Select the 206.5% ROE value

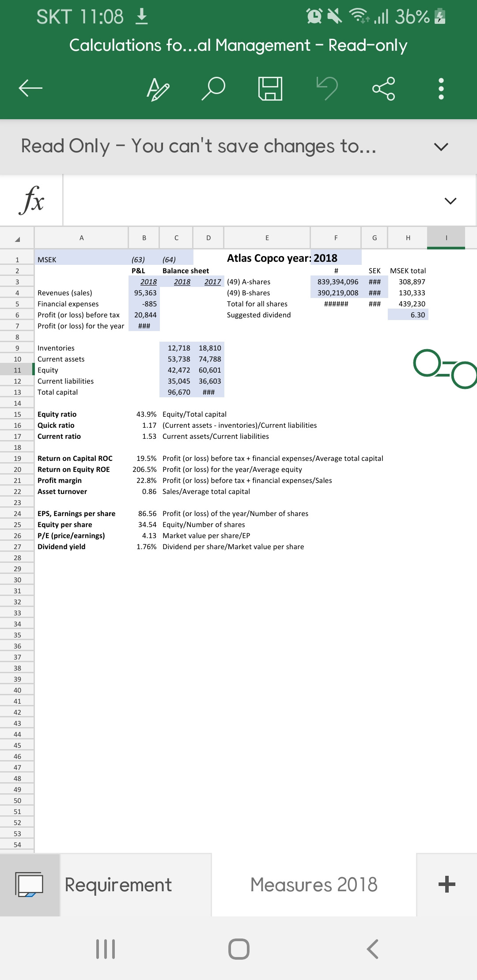click(144, 469)
